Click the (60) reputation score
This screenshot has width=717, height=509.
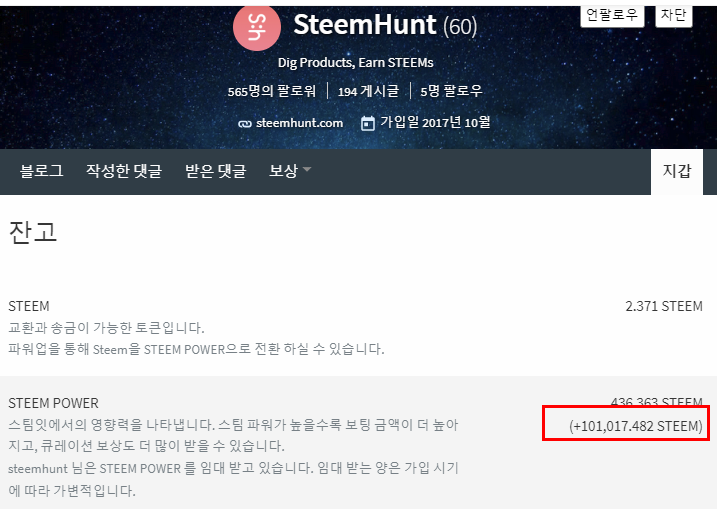[x=460, y=27]
